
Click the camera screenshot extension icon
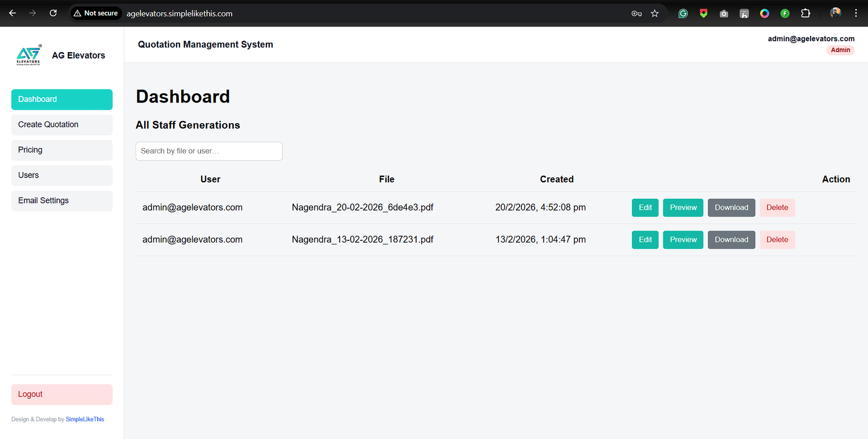pos(724,14)
